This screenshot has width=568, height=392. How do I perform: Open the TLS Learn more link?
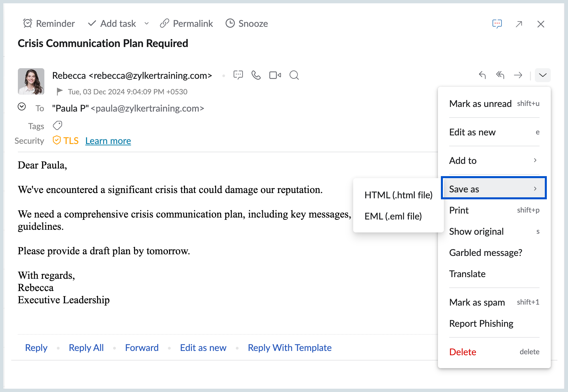tap(108, 141)
